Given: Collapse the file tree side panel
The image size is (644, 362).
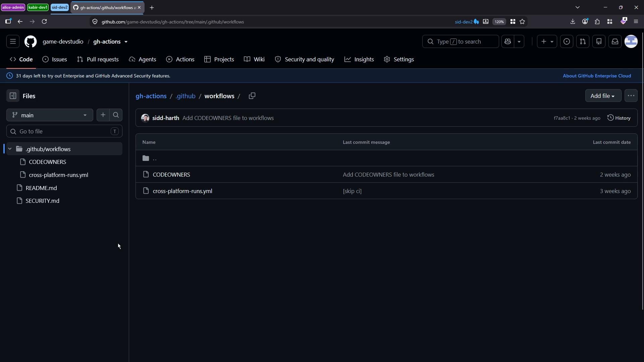Looking at the screenshot, I should point(13,96).
